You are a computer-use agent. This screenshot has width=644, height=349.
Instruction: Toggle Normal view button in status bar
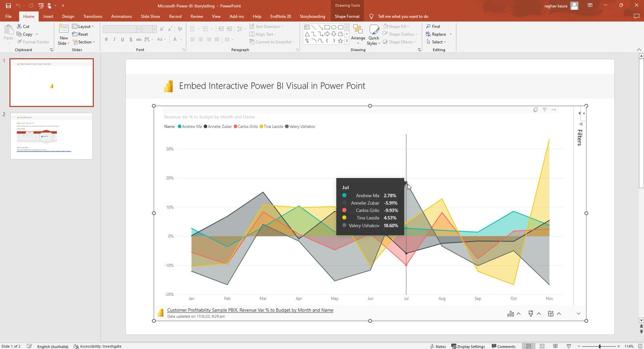[x=529, y=346]
